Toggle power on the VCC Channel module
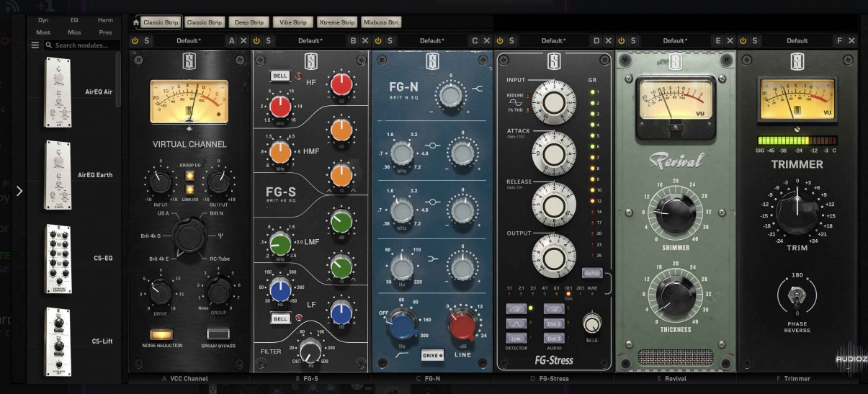The width and height of the screenshot is (868, 394). (135, 41)
